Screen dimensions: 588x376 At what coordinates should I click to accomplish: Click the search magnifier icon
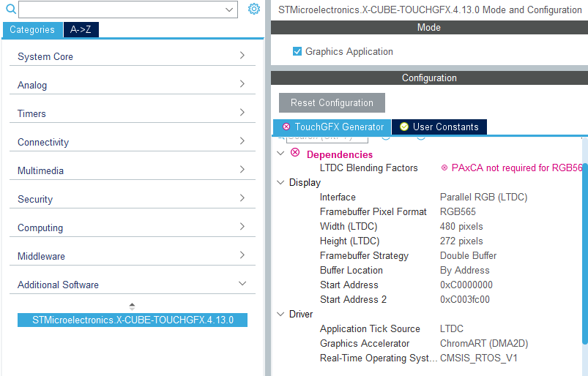[x=11, y=9]
